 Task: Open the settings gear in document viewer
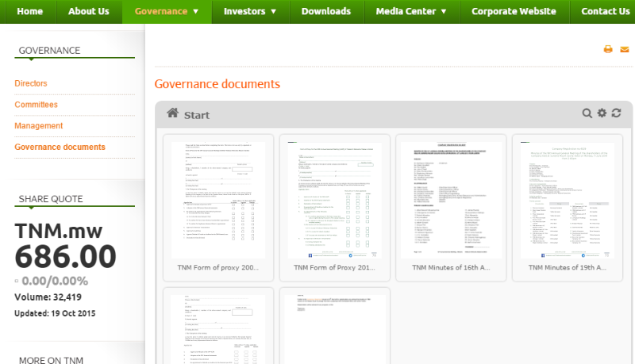pos(602,113)
